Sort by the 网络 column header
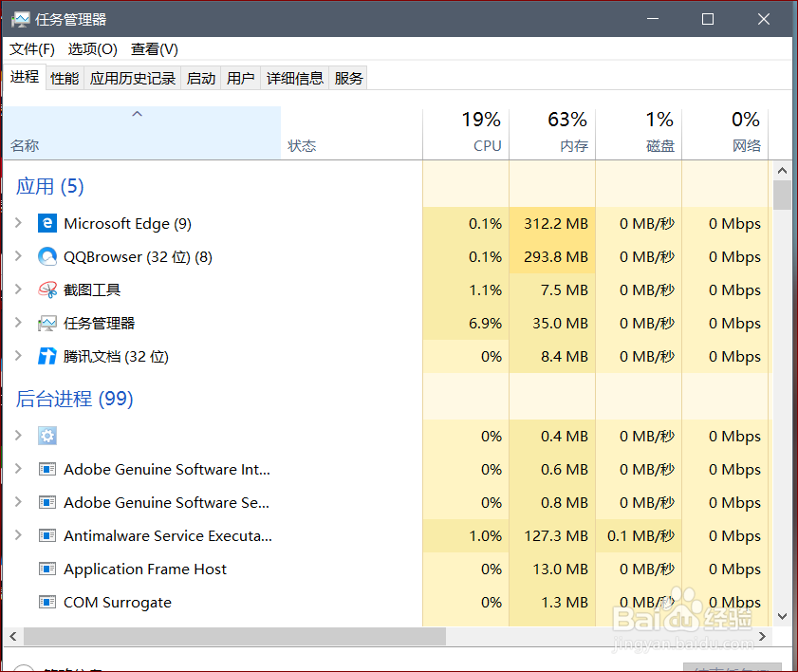 (725, 133)
